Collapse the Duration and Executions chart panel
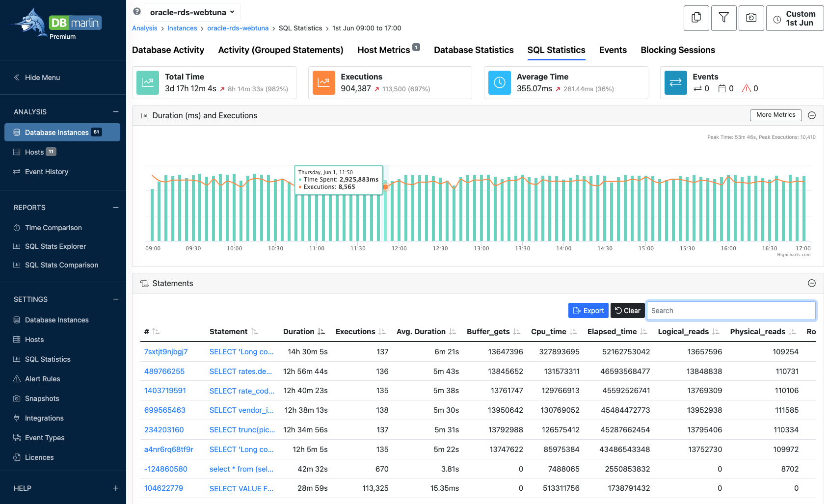The height and width of the screenshot is (504, 828). pos(812,115)
